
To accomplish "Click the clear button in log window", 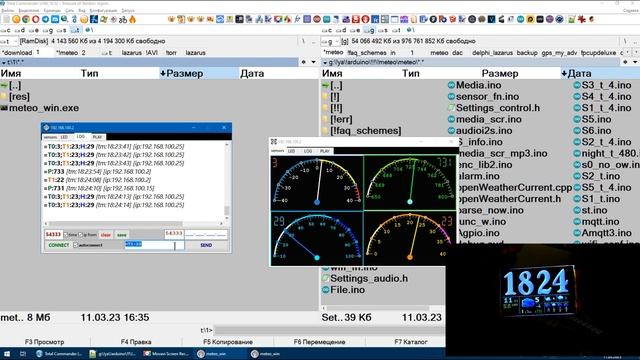I will (106, 235).
